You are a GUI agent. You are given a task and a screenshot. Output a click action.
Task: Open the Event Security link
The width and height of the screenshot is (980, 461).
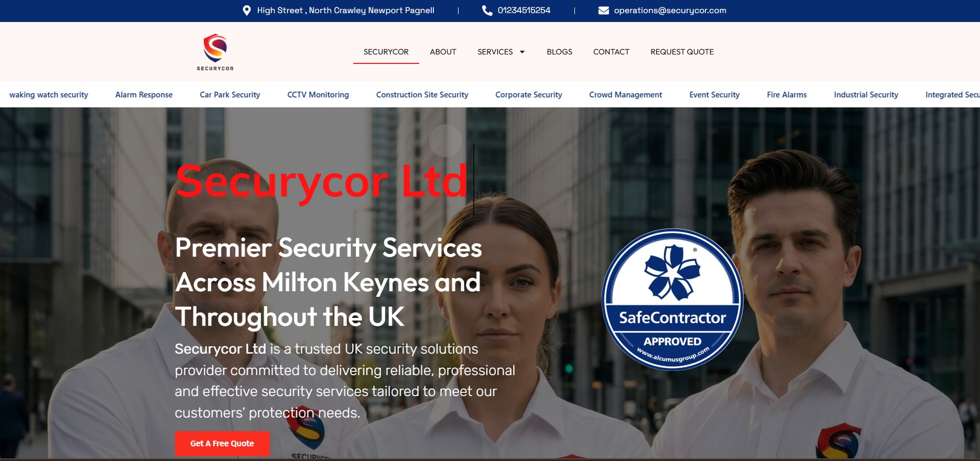[714, 95]
